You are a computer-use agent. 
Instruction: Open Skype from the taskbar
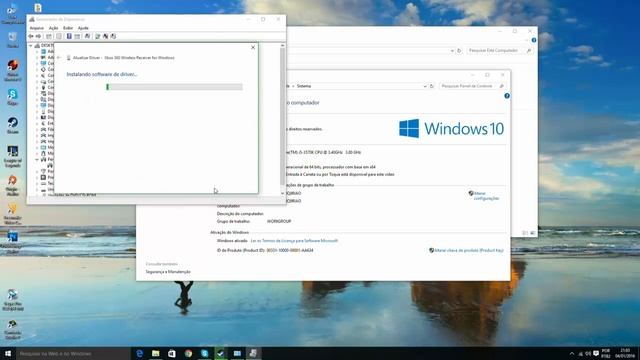coord(204,353)
